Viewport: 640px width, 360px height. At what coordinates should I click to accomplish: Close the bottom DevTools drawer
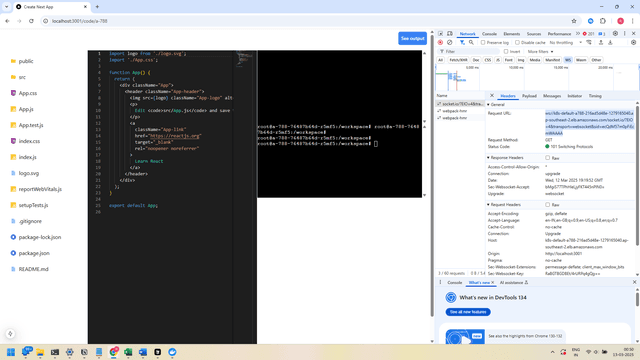point(634,282)
